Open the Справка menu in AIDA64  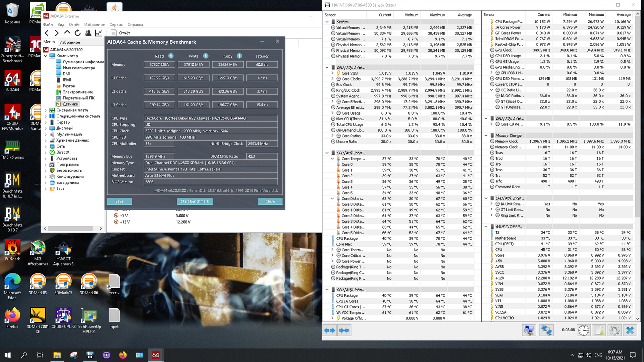[x=135, y=24]
